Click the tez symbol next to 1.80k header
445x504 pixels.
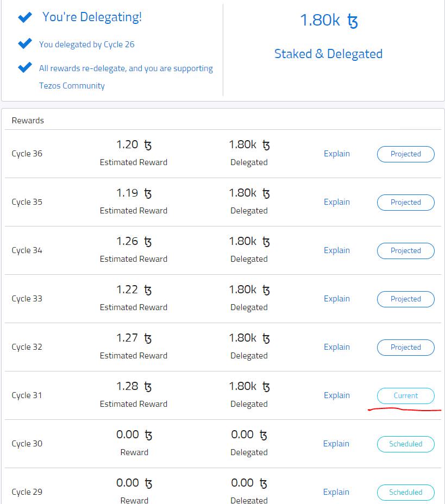pos(353,21)
